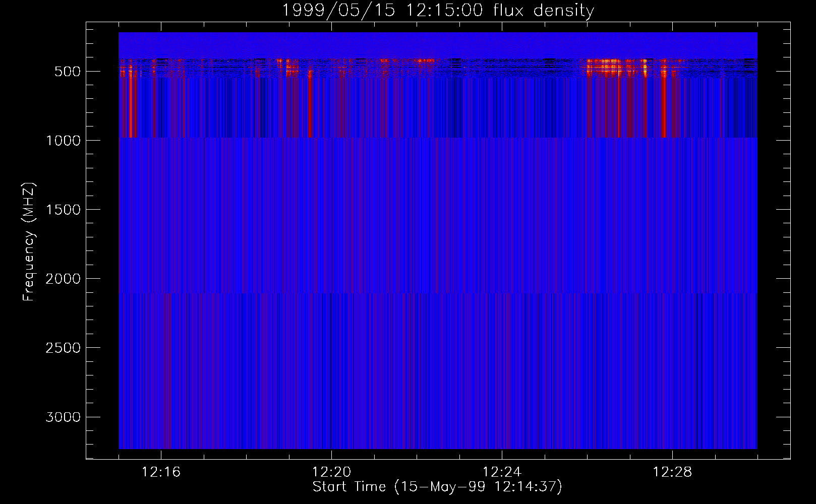Click the 2000 frequency tick label
This screenshot has width=816, height=504.
63,279
